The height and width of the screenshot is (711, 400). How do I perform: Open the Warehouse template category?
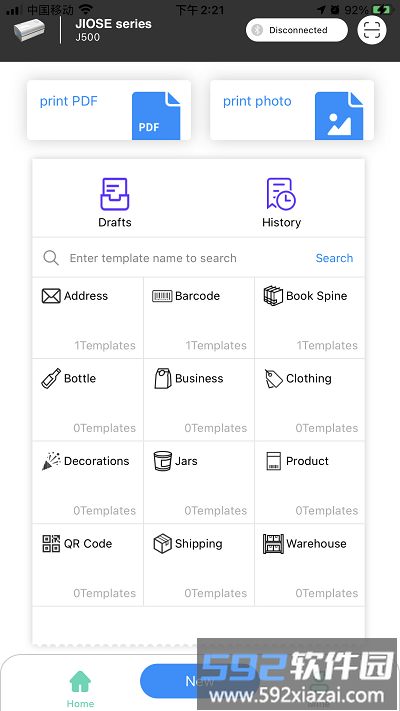(310, 565)
